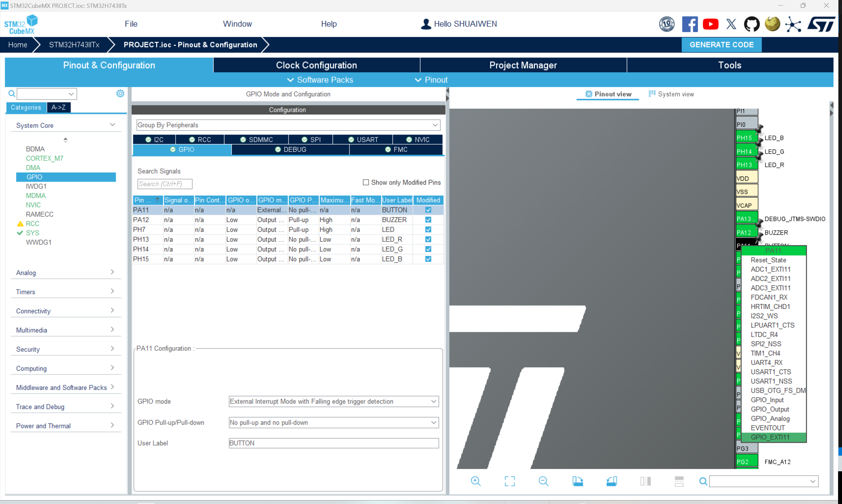The width and height of the screenshot is (842, 504).
Task: Click the ST community network icon
Action: click(793, 25)
